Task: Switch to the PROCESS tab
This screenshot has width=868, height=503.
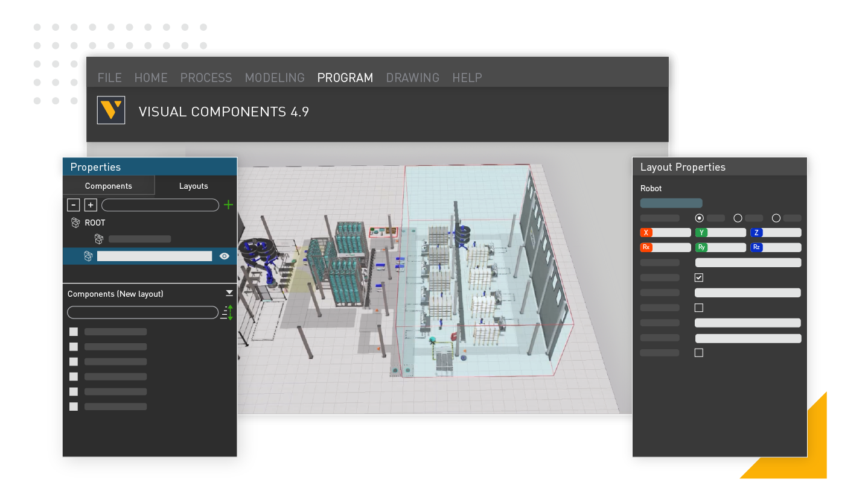Action: [206, 78]
